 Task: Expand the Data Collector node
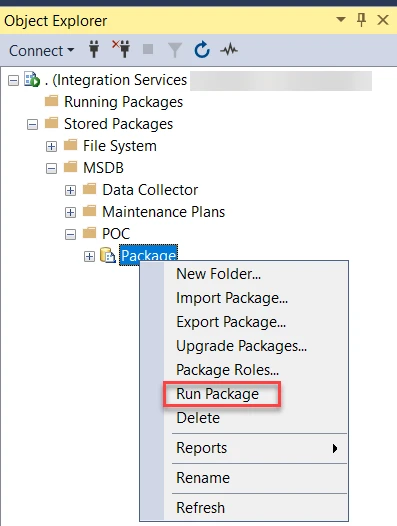pyautogui.click(x=70, y=191)
